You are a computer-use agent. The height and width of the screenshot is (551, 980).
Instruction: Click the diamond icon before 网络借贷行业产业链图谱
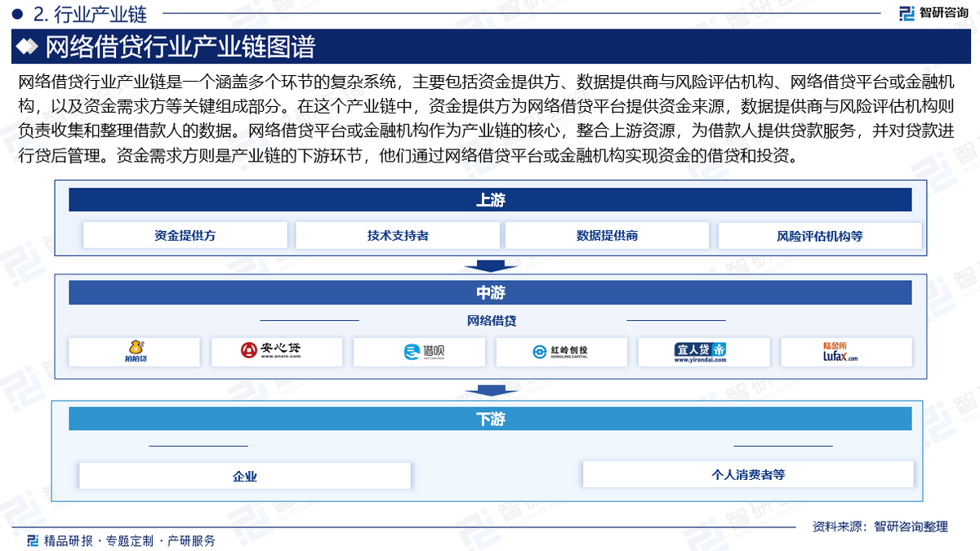28,47
